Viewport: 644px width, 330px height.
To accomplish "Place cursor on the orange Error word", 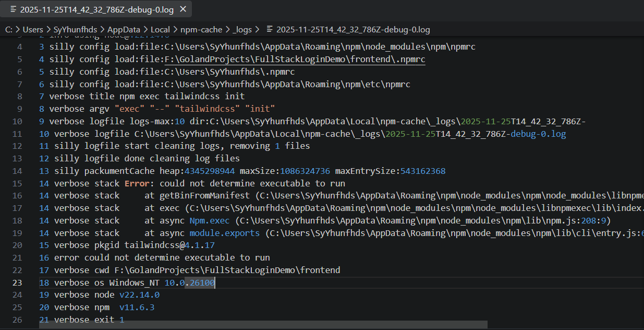I will 137,183.
